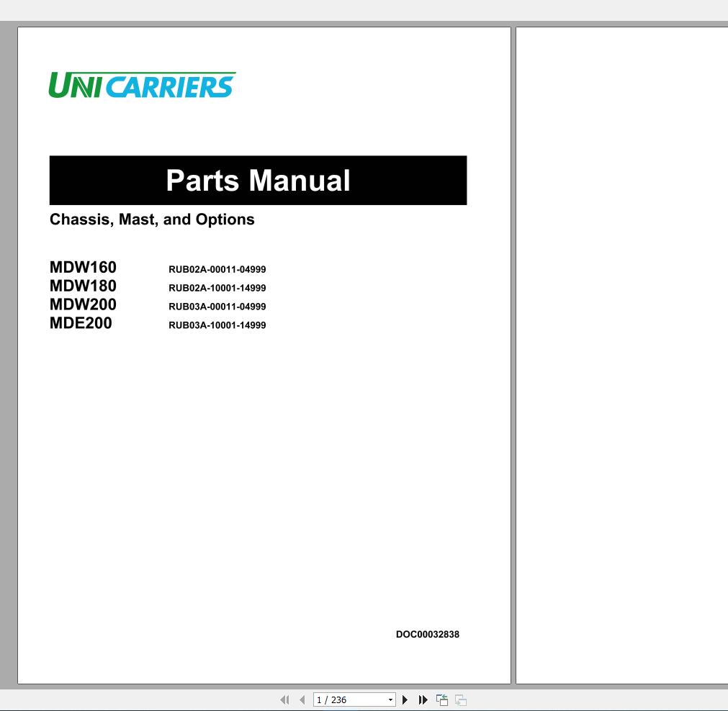Viewport: 728px width, 711px height.
Task: Click the previous view navigation icon
Action: pyautogui.click(x=442, y=699)
